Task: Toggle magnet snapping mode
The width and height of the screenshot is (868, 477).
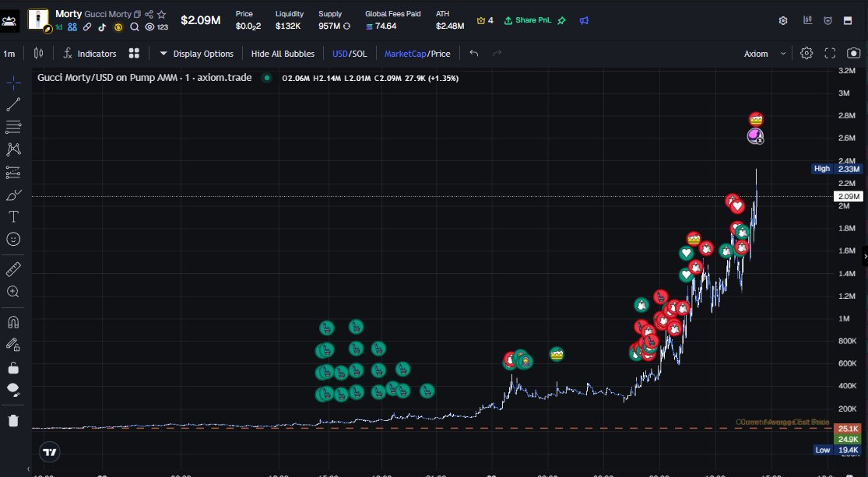Action: point(13,322)
